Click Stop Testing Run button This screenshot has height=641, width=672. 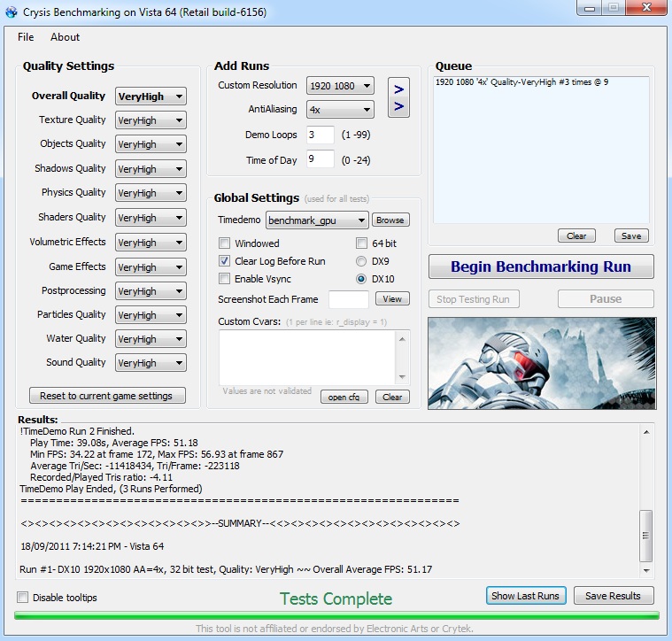pyautogui.click(x=474, y=299)
